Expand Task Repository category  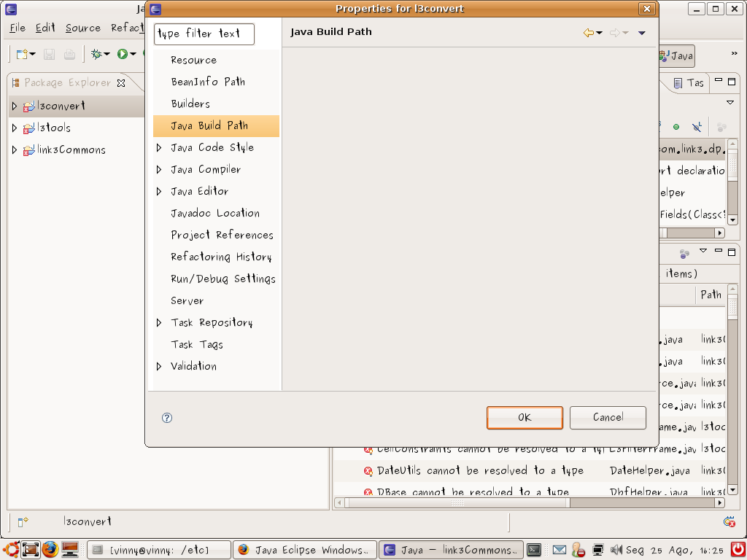pos(159,323)
